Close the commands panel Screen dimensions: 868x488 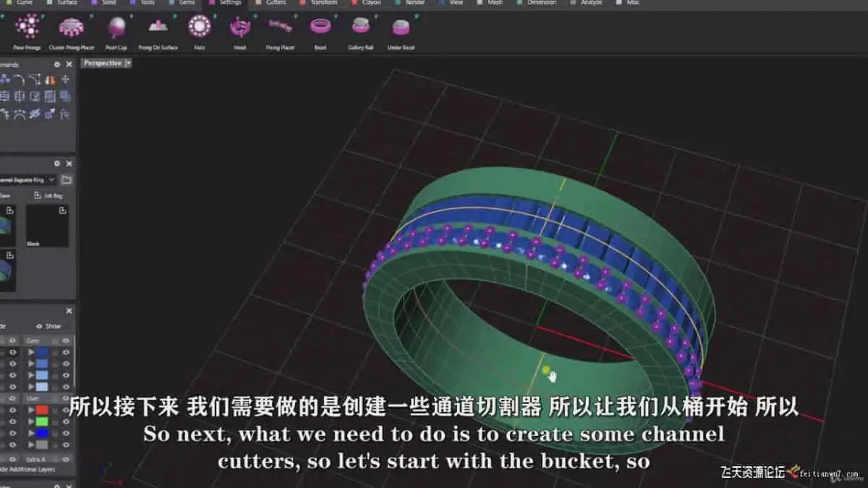click(69, 64)
